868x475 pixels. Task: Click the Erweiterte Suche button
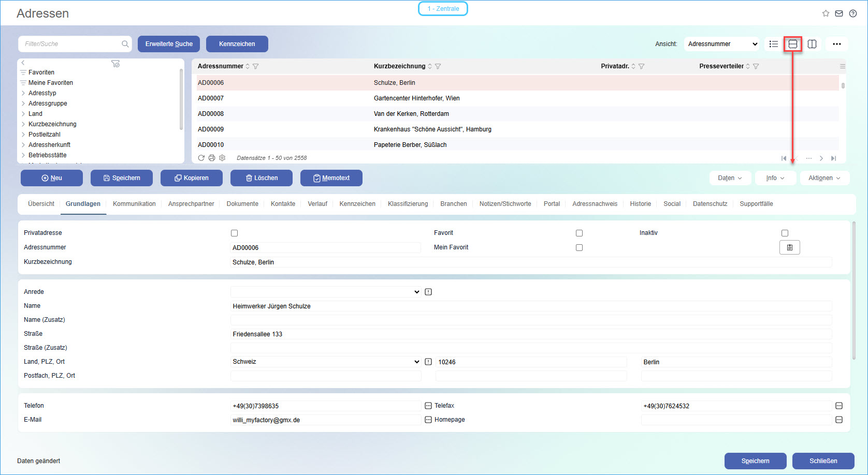tap(169, 44)
